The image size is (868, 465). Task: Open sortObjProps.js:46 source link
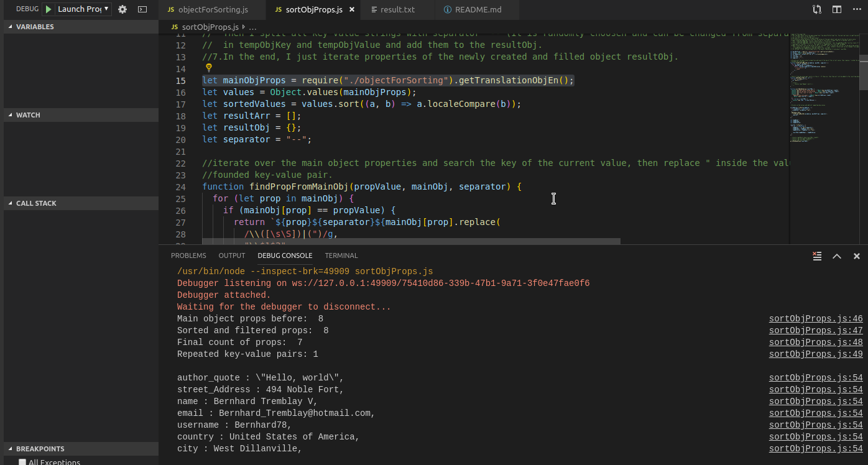click(816, 319)
